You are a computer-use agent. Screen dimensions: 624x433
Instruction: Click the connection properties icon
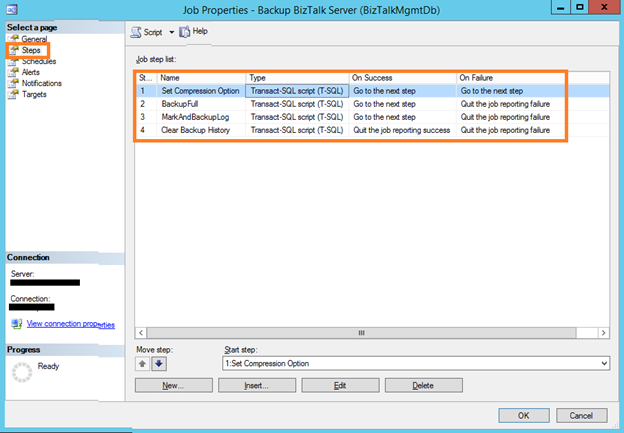tap(16, 324)
